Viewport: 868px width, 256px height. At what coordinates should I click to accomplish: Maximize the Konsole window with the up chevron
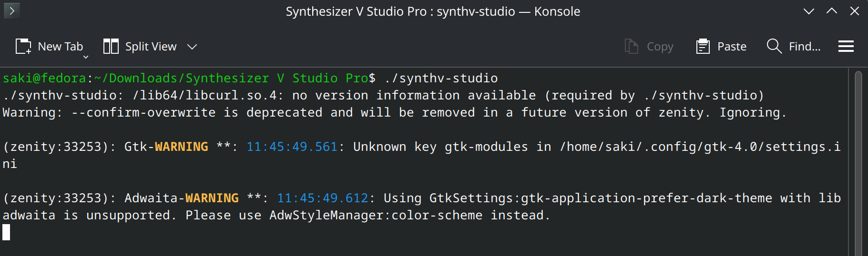click(832, 11)
